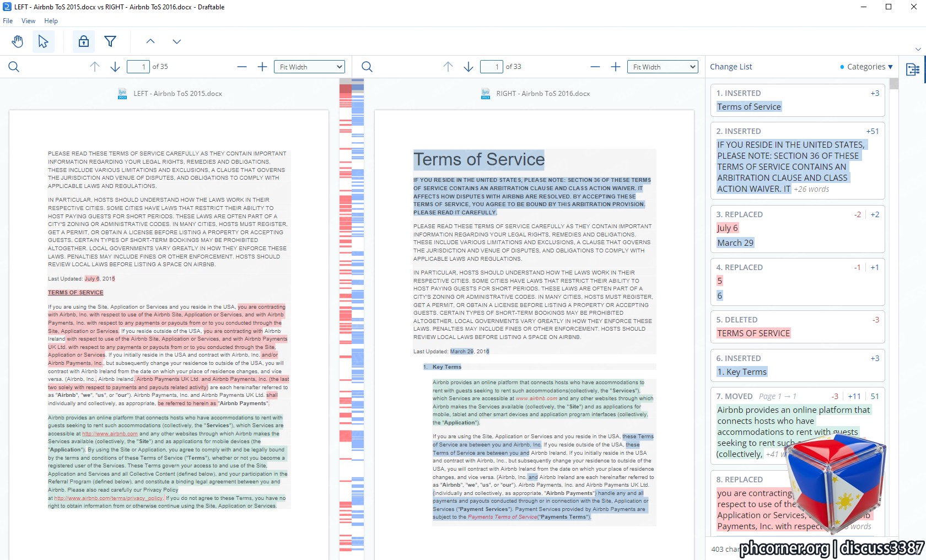Click the www.airbnb.com link in left document

coord(110,434)
